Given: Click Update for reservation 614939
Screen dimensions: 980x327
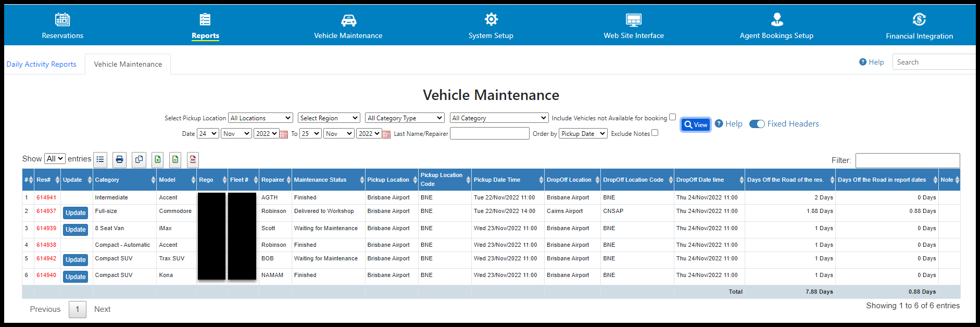Looking at the screenshot, I should click(x=76, y=230).
